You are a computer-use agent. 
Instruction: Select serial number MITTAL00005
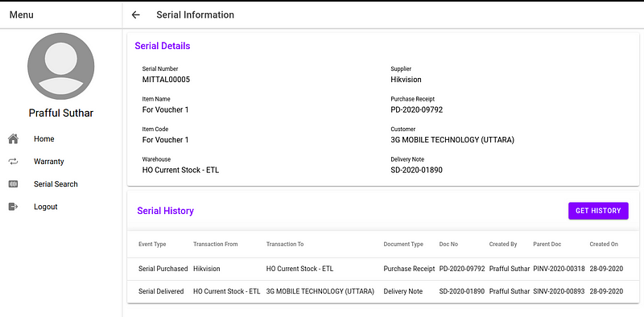coord(166,80)
